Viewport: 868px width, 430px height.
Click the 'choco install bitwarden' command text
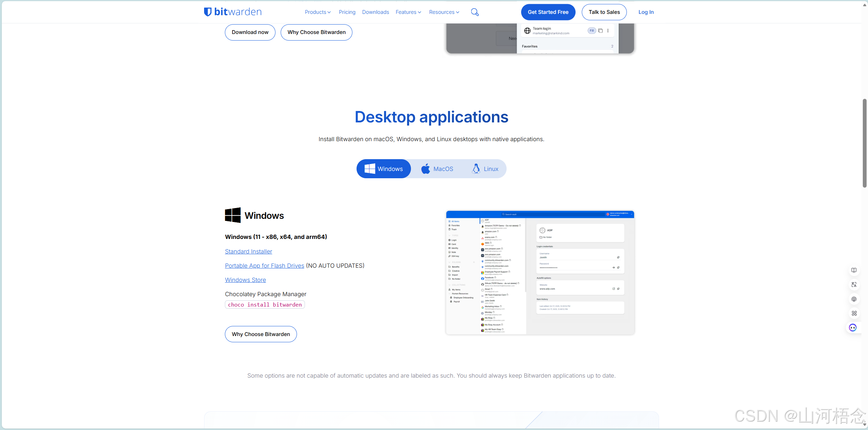(265, 304)
